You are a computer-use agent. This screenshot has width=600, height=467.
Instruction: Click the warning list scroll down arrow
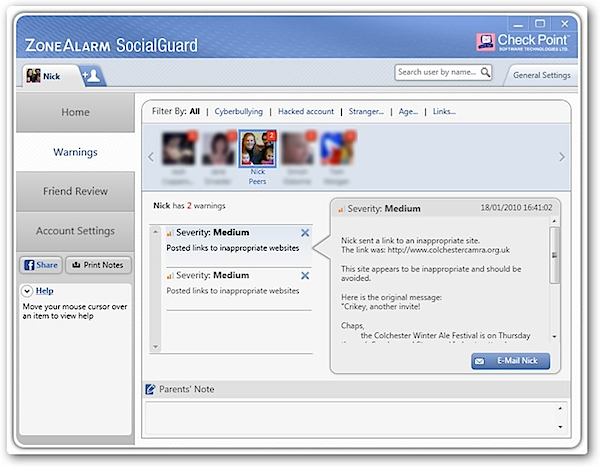click(x=155, y=347)
